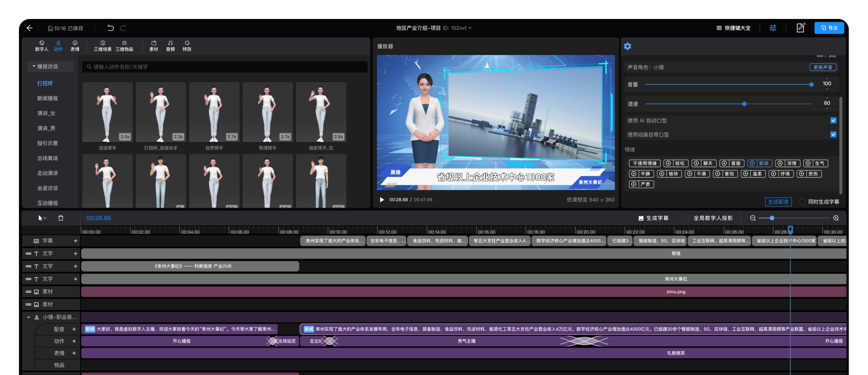Click the back arrow icon
This screenshot has width=868, height=375.
coord(30,28)
